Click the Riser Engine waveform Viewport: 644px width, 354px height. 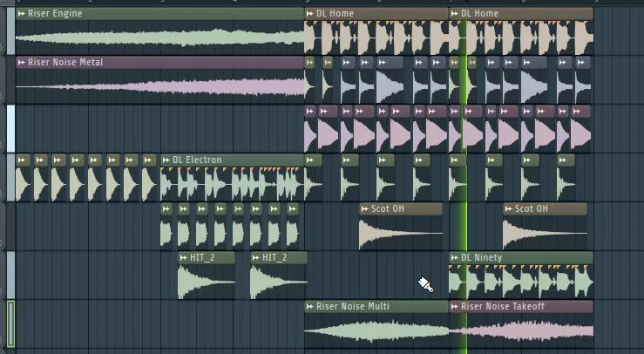159,37
